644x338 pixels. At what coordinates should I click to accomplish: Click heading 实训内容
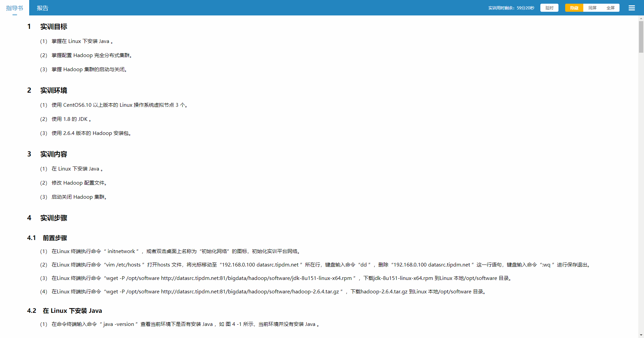click(x=54, y=154)
